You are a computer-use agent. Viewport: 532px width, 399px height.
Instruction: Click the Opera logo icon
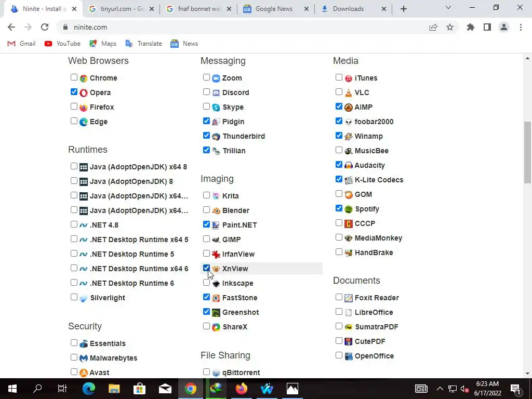click(84, 93)
